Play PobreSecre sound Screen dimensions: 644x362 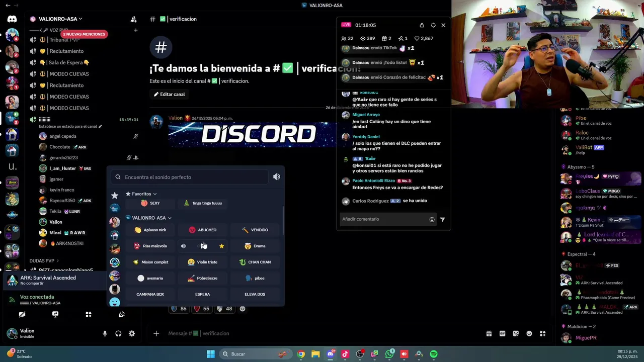(203, 278)
